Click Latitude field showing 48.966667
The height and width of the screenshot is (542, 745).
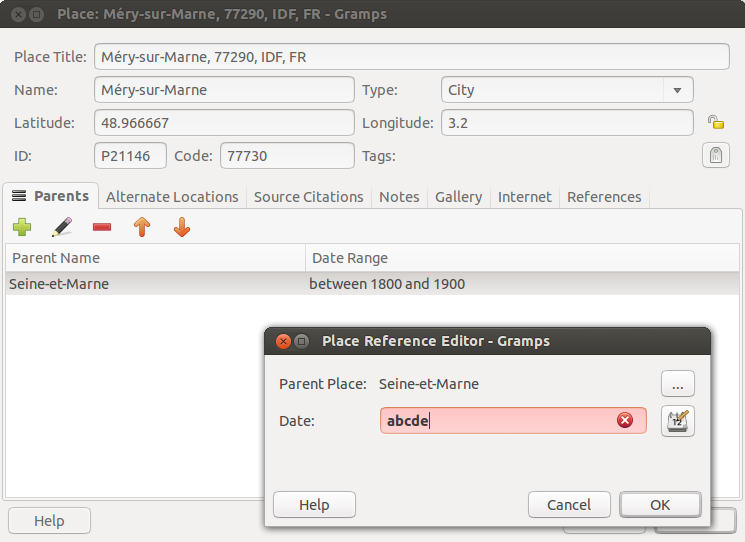[224, 123]
